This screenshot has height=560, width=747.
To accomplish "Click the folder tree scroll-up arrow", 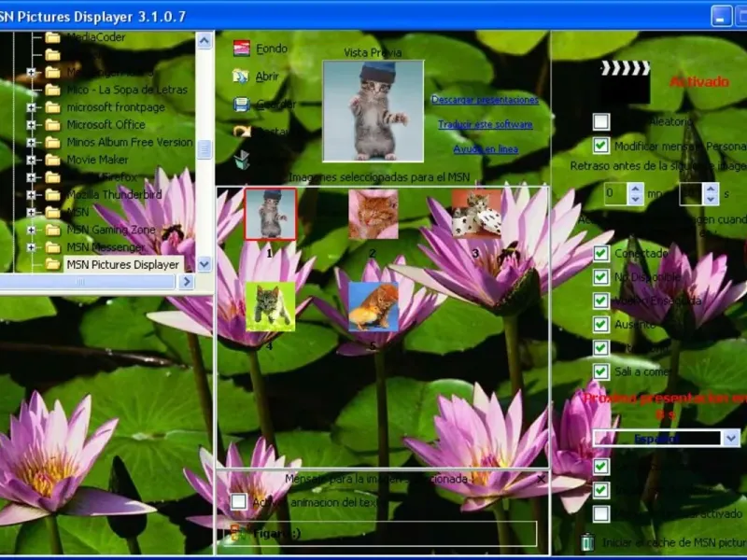I will (x=204, y=41).
